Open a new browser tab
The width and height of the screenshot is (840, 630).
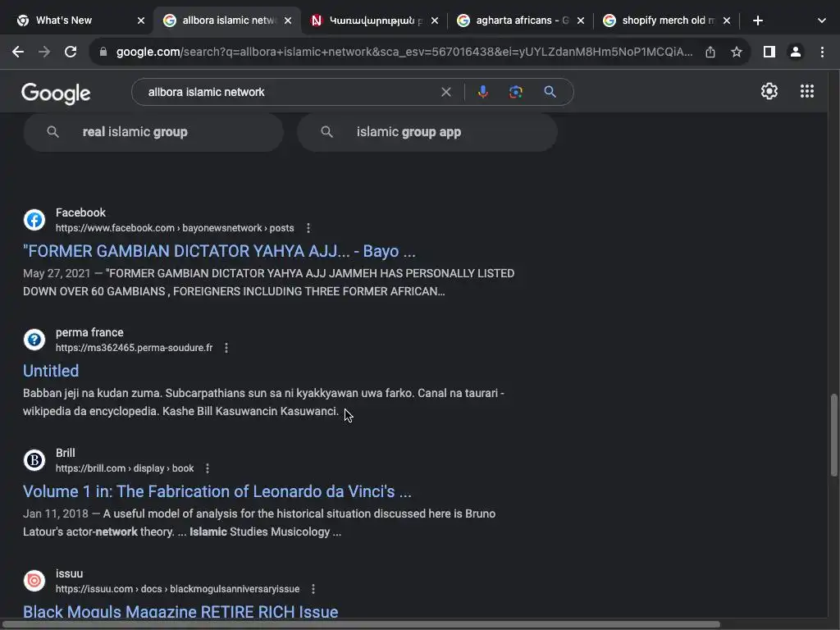[x=757, y=21]
